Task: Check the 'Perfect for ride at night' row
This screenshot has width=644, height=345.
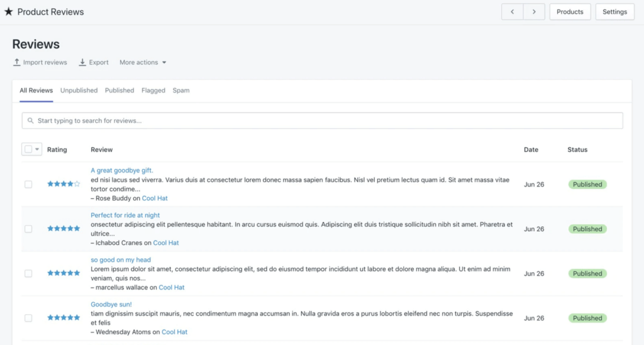Action: (28, 229)
